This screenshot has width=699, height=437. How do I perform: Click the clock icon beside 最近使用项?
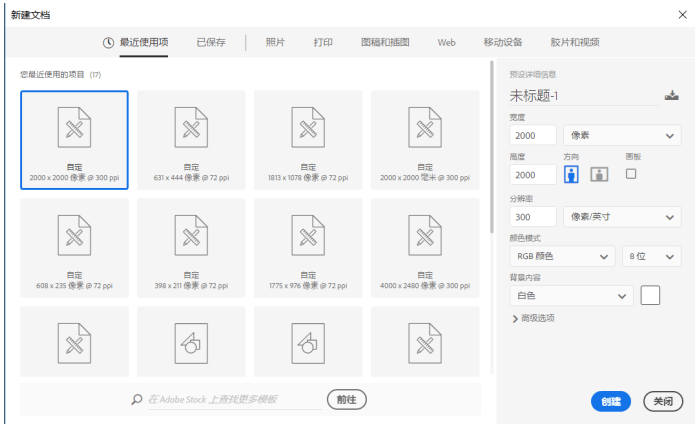[108, 43]
